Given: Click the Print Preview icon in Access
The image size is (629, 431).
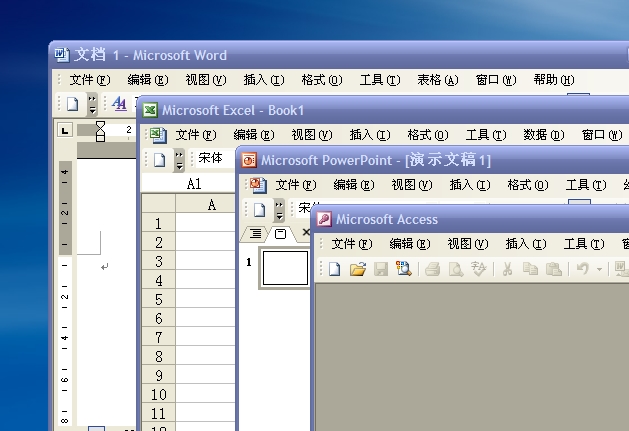Looking at the screenshot, I should [x=456, y=268].
